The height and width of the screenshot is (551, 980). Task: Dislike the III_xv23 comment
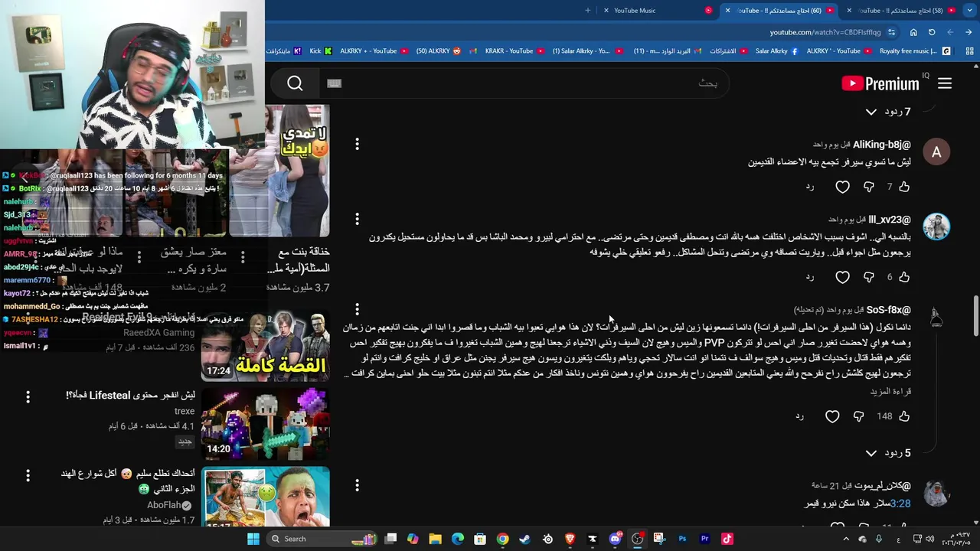tap(869, 277)
